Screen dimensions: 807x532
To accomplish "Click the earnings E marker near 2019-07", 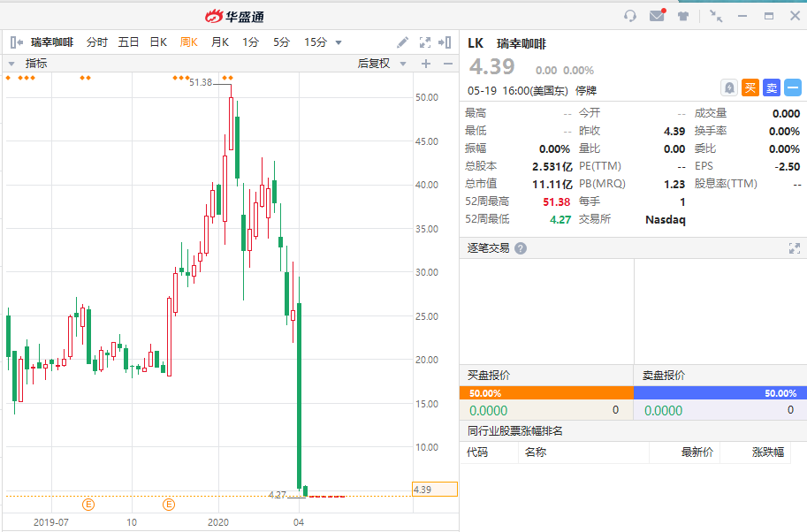I will tap(88, 505).
